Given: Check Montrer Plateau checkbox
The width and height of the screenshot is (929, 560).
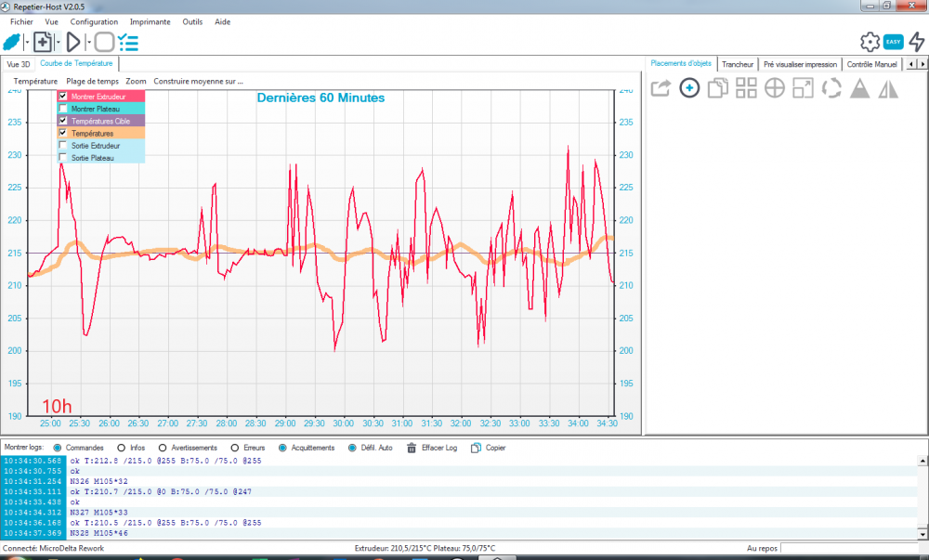Looking at the screenshot, I should point(63,109).
